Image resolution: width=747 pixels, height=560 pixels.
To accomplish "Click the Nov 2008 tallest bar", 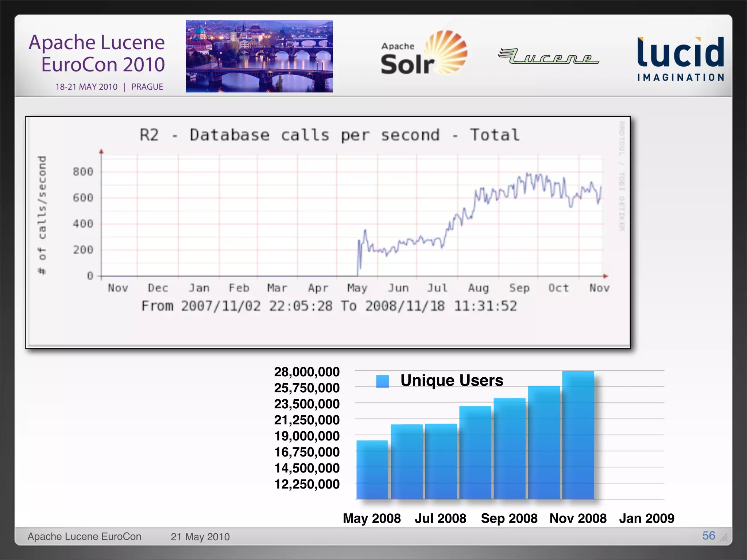I will (x=578, y=435).
